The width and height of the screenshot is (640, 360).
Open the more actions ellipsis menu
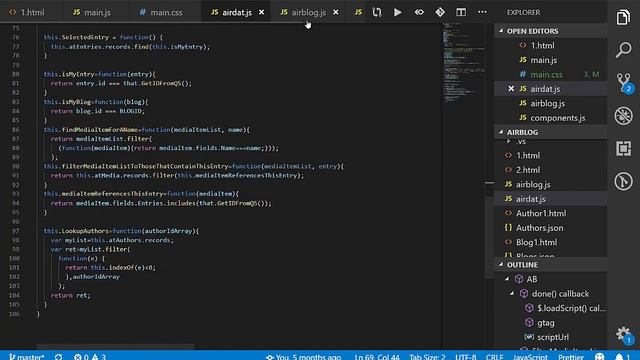click(482, 12)
